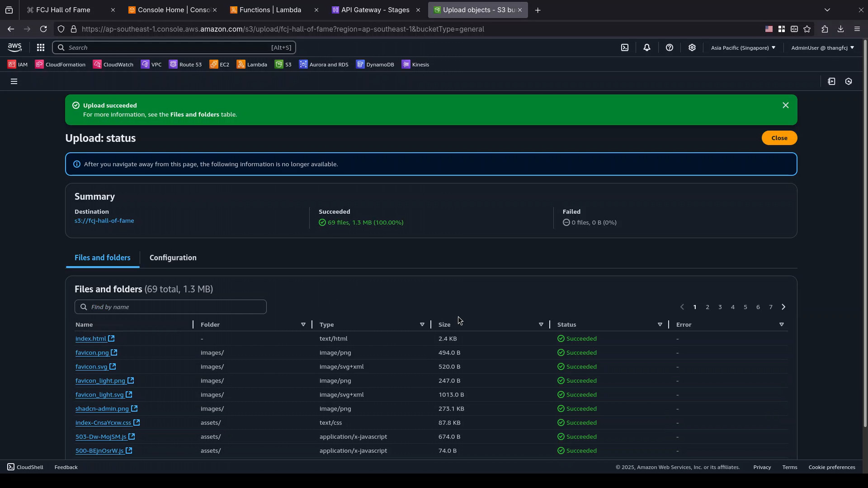Open the browser application menu

coord(857,29)
